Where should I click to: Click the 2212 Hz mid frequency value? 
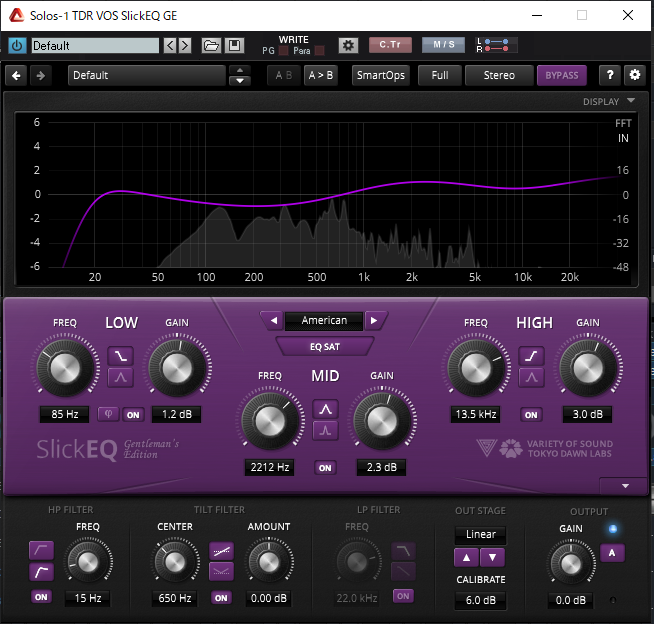269,467
